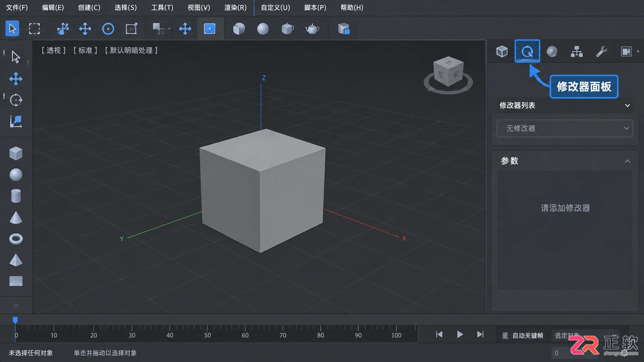The width and height of the screenshot is (644, 362).
Task: Open the 创建(C) menu
Action: 89,8
